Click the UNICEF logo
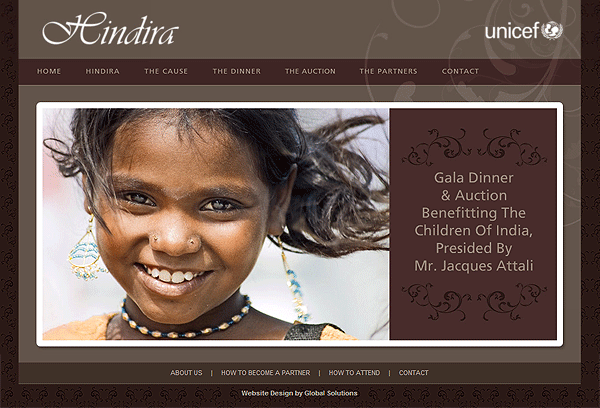600x408 pixels. coord(524,31)
